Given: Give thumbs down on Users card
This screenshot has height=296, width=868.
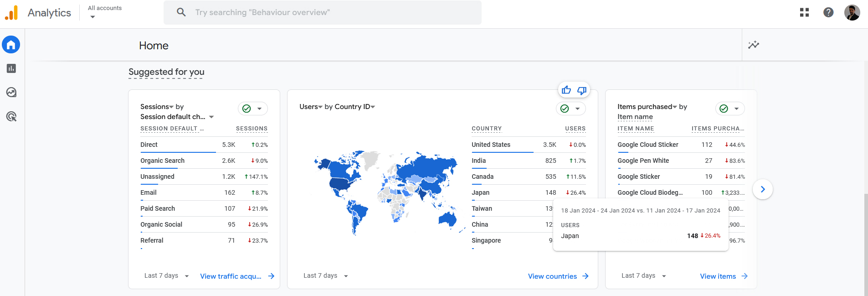Looking at the screenshot, I should click(582, 90).
